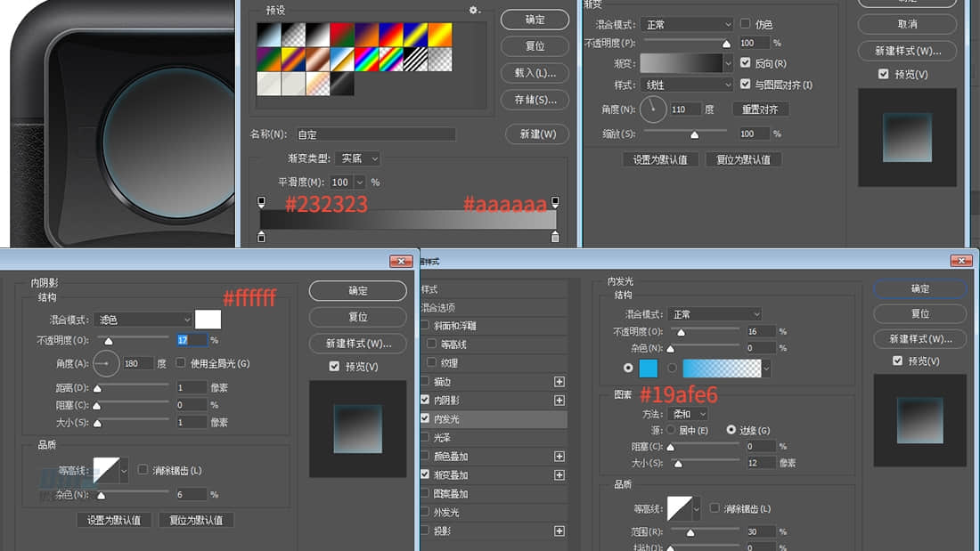980x551 pixels.
Task: Enable the 斜面和浮雕 checkbox
Action: [426, 326]
